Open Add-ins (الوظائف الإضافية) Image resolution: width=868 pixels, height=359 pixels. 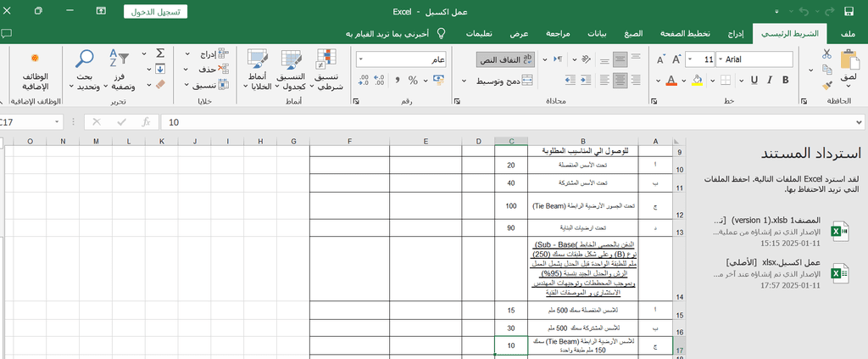pos(36,70)
